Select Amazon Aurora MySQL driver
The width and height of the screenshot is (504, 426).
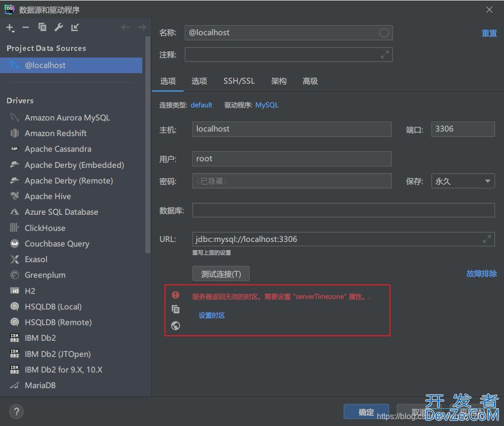[x=72, y=117]
